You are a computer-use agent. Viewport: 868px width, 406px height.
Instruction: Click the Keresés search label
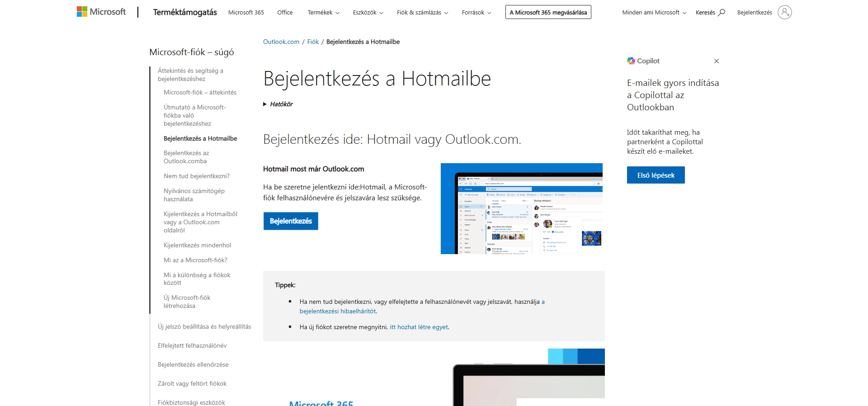[705, 13]
